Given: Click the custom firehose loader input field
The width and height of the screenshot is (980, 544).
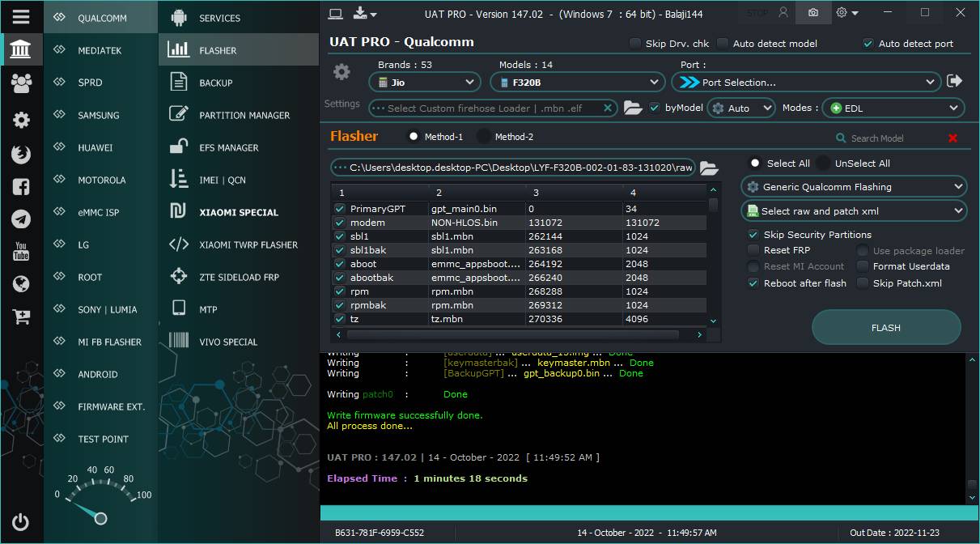Looking at the screenshot, I should coord(494,108).
